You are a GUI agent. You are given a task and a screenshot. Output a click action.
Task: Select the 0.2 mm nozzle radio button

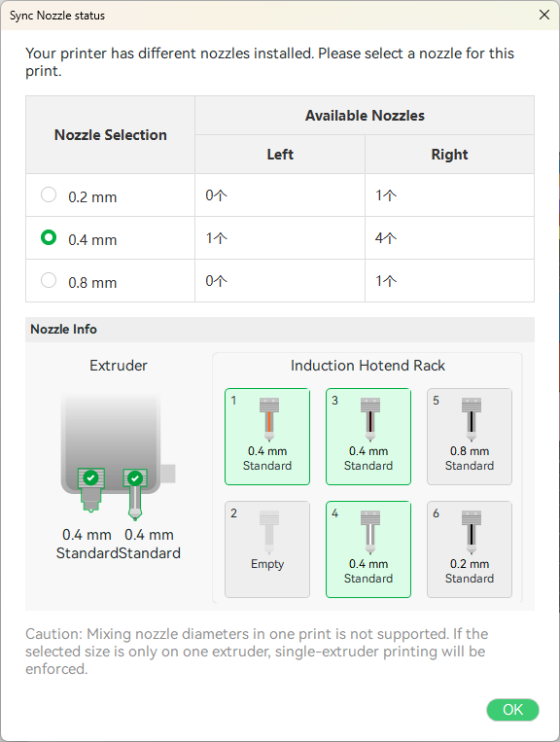pyautogui.click(x=49, y=194)
